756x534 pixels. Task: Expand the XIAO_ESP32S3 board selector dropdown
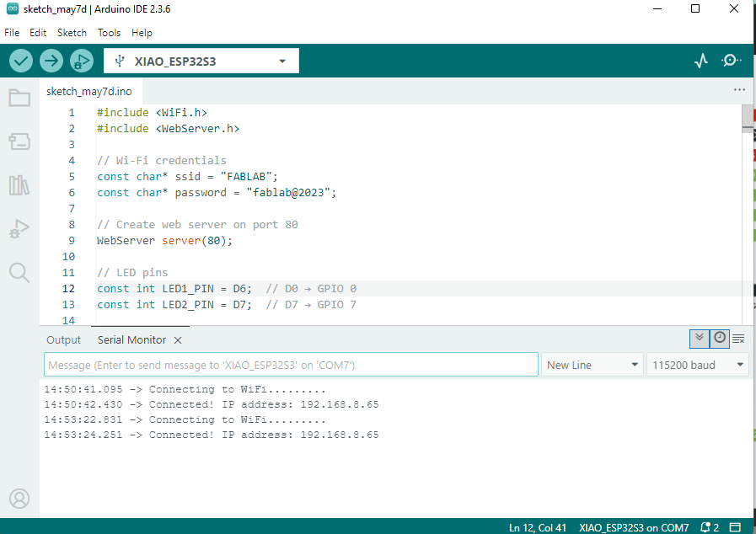tap(201, 61)
